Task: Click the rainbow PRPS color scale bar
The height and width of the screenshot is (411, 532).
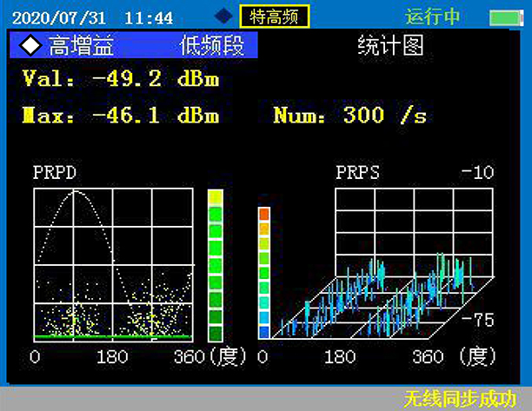Action: pyautogui.click(x=264, y=272)
